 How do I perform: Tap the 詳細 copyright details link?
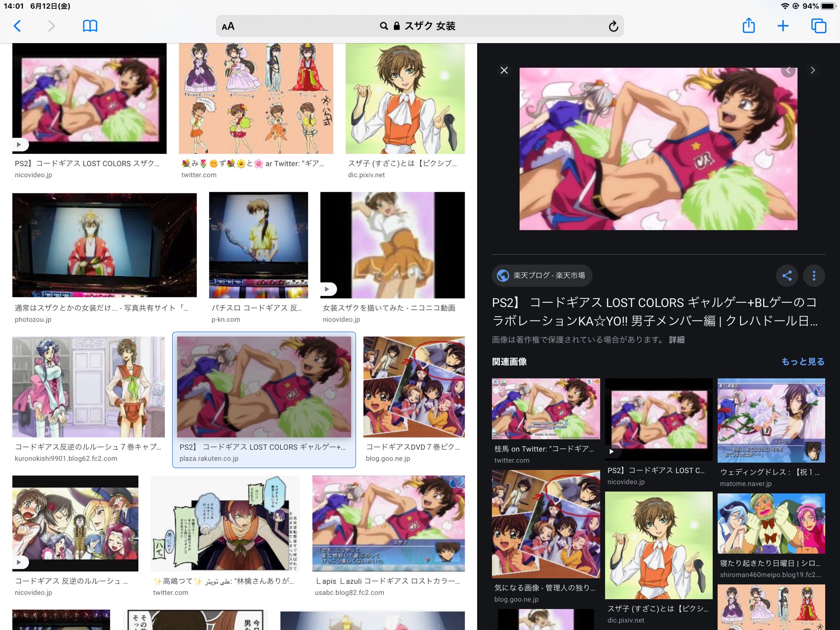(677, 340)
